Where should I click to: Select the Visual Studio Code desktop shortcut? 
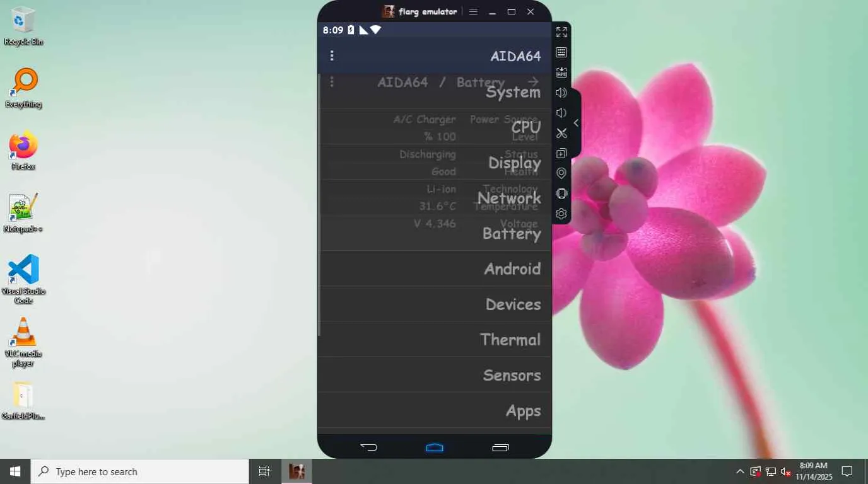[23, 279]
